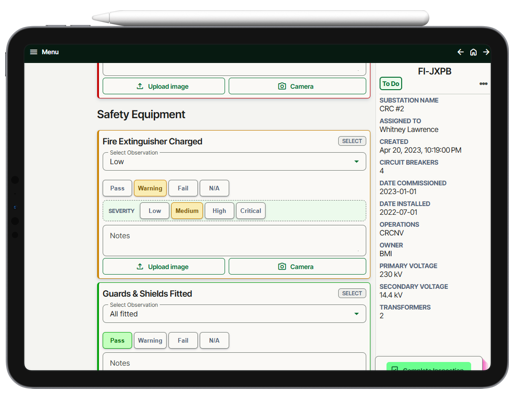This screenshot has height=408, width=512.
Task: Mark Fire Extinguisher Charged as Fail
Action: (x=183, y=188)
